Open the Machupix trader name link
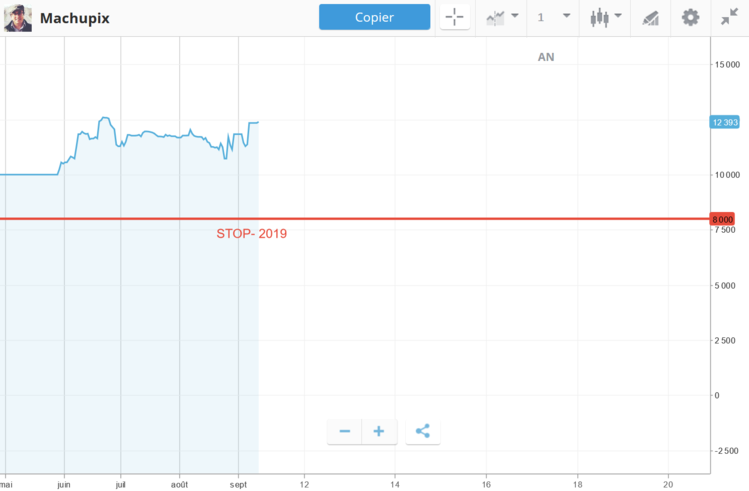 pos(75,17)
